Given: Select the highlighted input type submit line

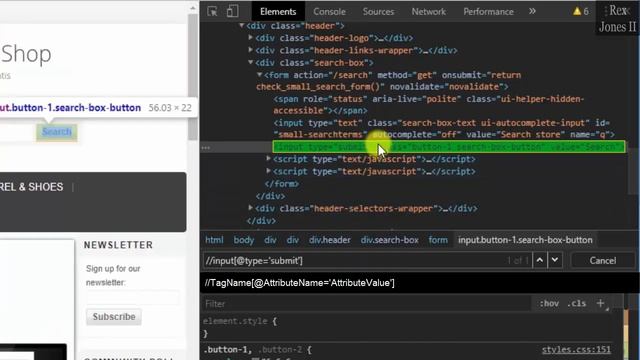Looking at the screenshot, I should point(449,147).
